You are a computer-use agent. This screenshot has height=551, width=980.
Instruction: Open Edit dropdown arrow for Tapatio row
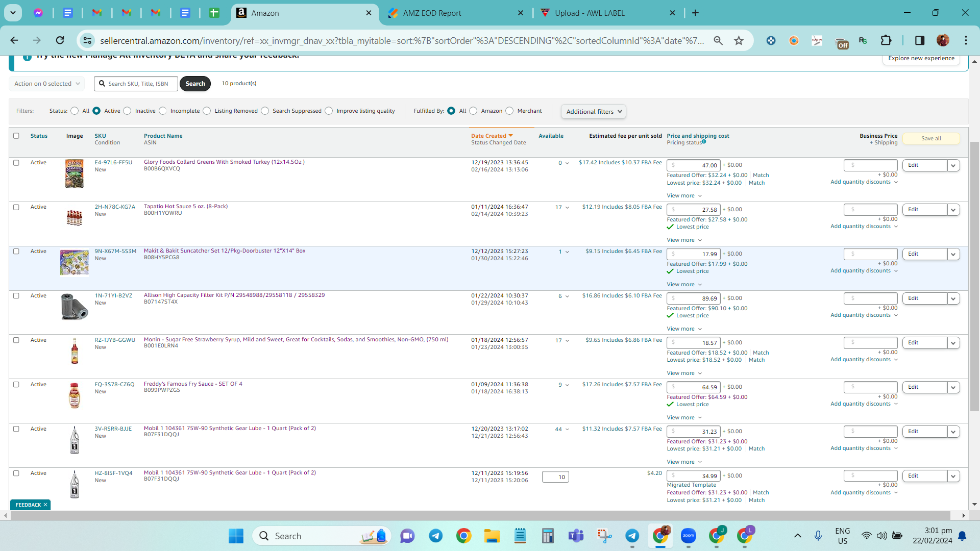pyautogui.click(x=953, y=210)
